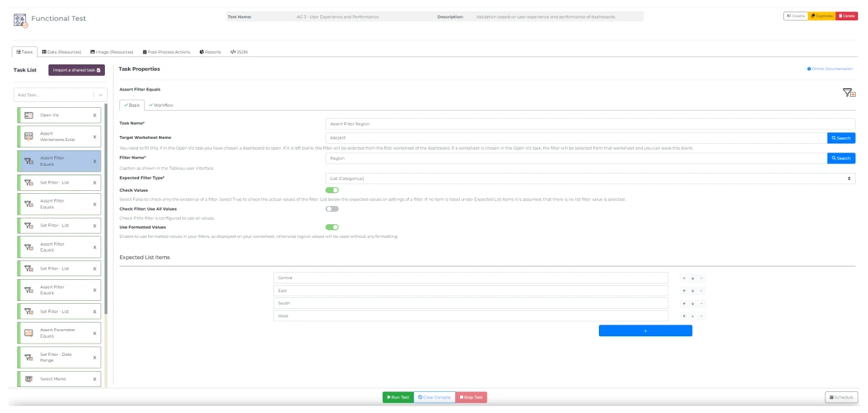The width and height of the screenshot is (868, 413).
Task: Open the Schedule button
Action: 841,397
